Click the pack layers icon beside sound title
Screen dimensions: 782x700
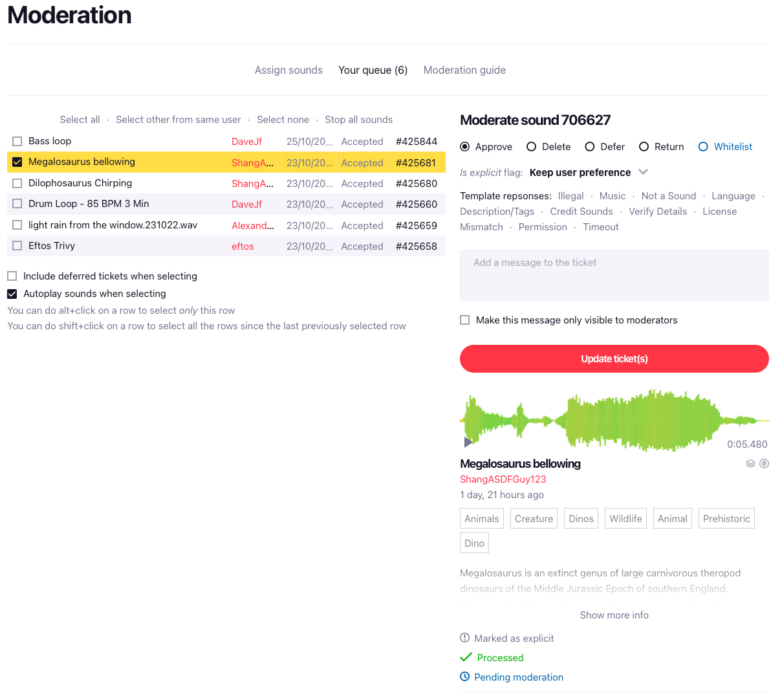pyautogui.click(x=750, y=464)
